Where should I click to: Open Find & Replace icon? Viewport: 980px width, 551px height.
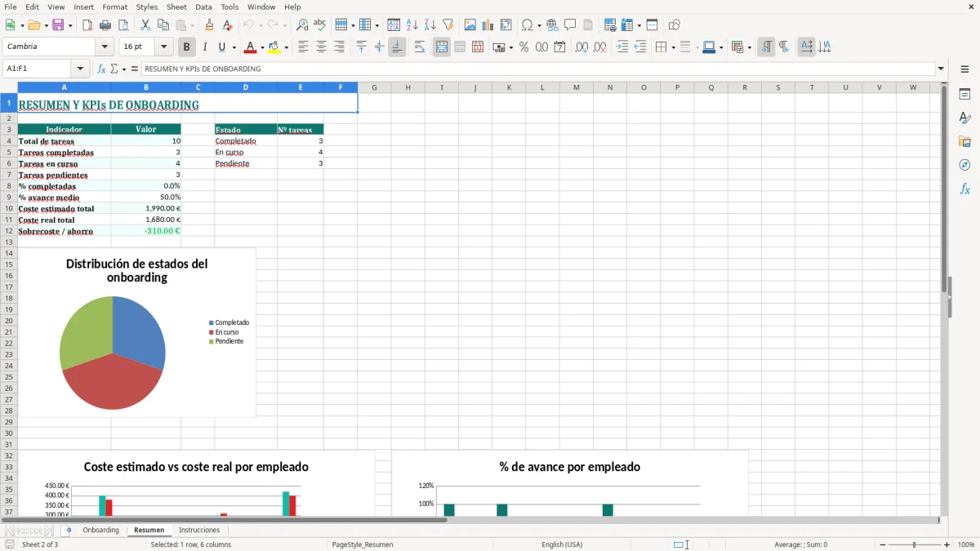(302, 25)
